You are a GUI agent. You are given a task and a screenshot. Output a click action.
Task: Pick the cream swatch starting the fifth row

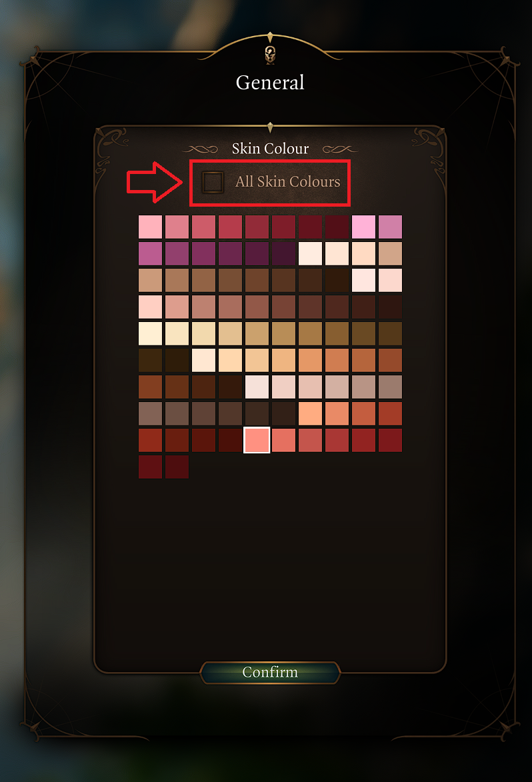coord(150,333)
